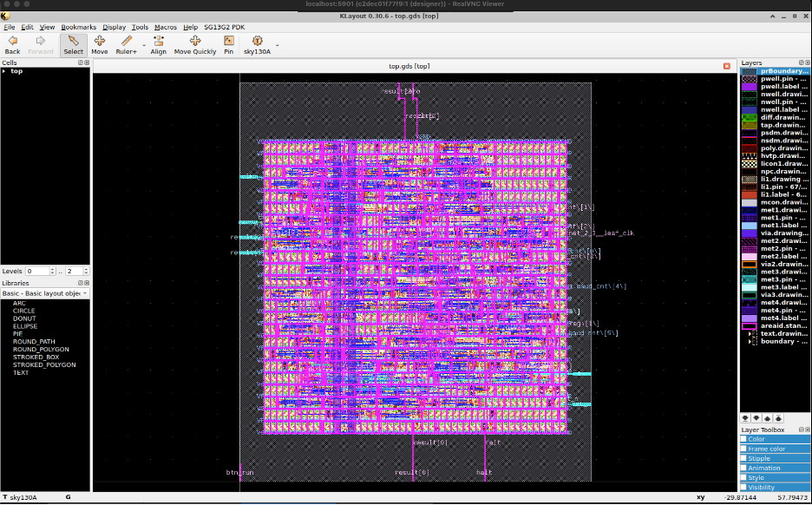
Task: Toggle the Frame color section checkbox
Action: coord(743,449)
